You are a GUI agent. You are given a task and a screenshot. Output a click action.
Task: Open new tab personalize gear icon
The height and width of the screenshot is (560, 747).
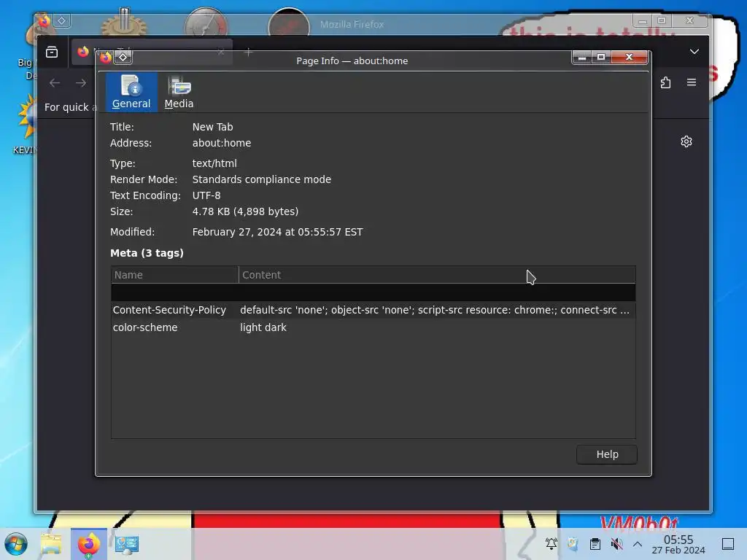[x=686, y=141]
